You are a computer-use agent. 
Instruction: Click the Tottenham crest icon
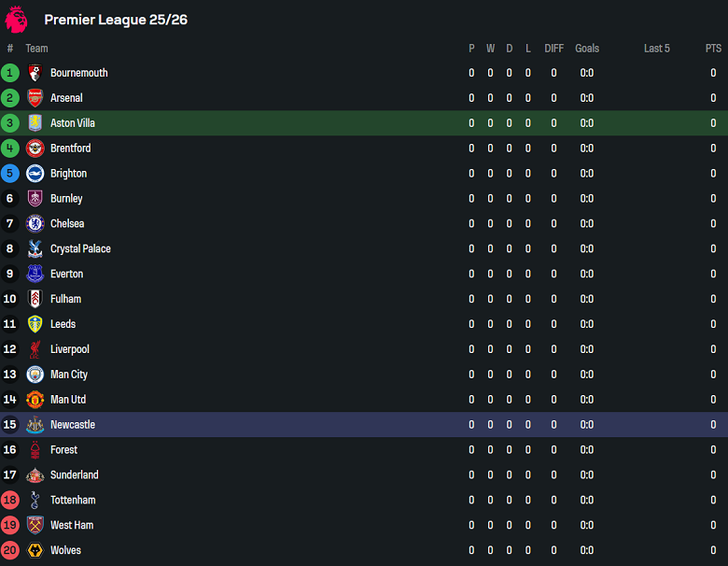click(x=35, y=500)
